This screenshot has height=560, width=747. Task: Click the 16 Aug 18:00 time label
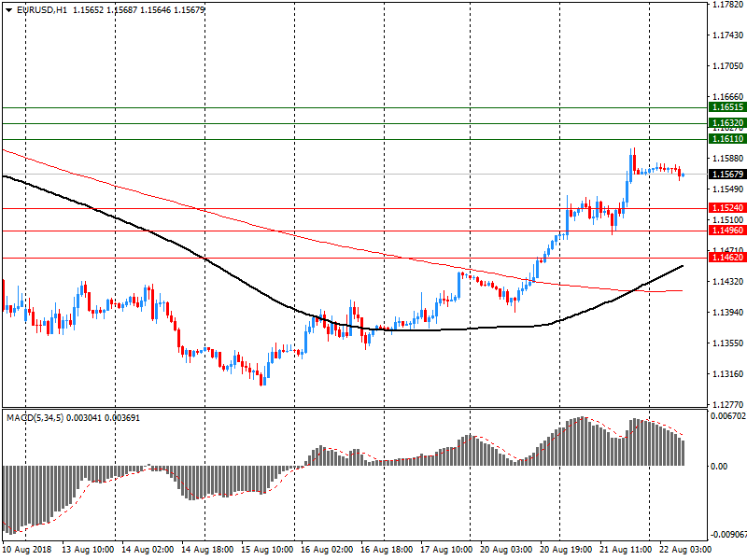coord(387,550)
